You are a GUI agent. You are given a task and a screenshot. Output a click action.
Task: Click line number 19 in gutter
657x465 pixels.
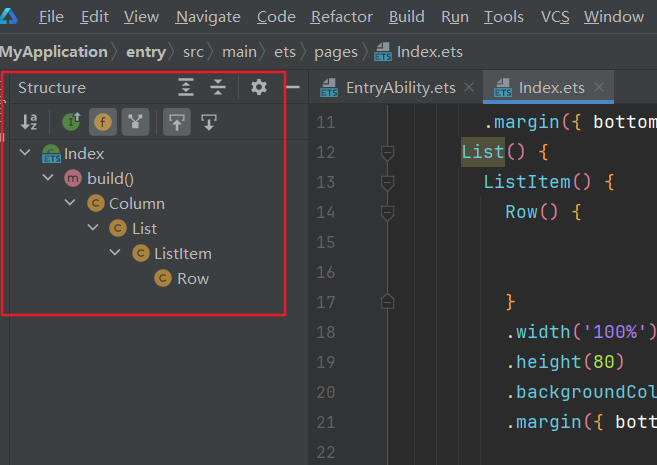pyautogui.click(x=326, y=362)
